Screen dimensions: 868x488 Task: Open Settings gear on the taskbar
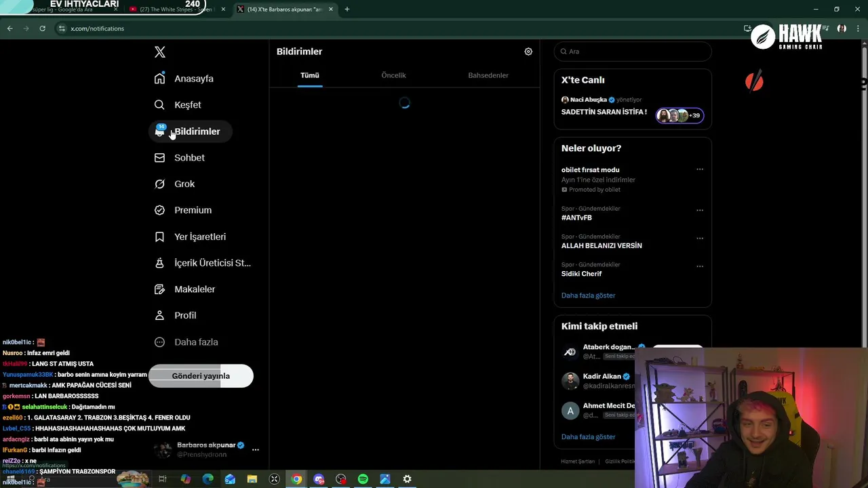coord(407,479)
